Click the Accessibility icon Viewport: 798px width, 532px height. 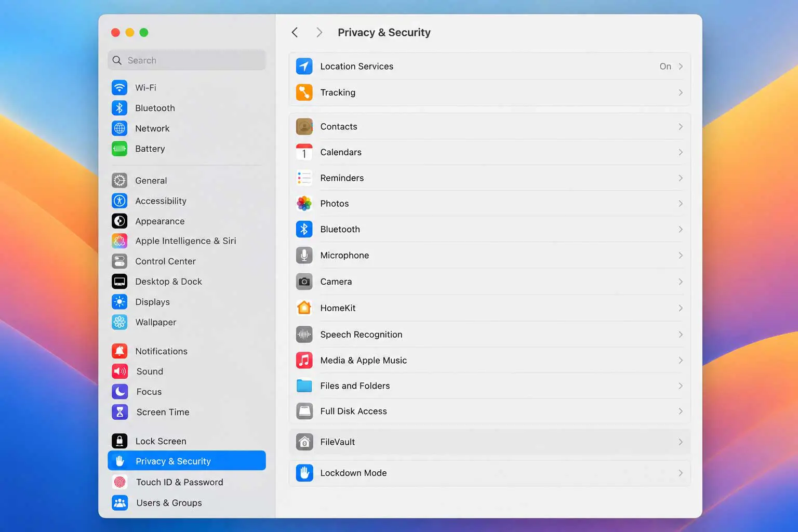pyautogui.click(x=119, y=201)
